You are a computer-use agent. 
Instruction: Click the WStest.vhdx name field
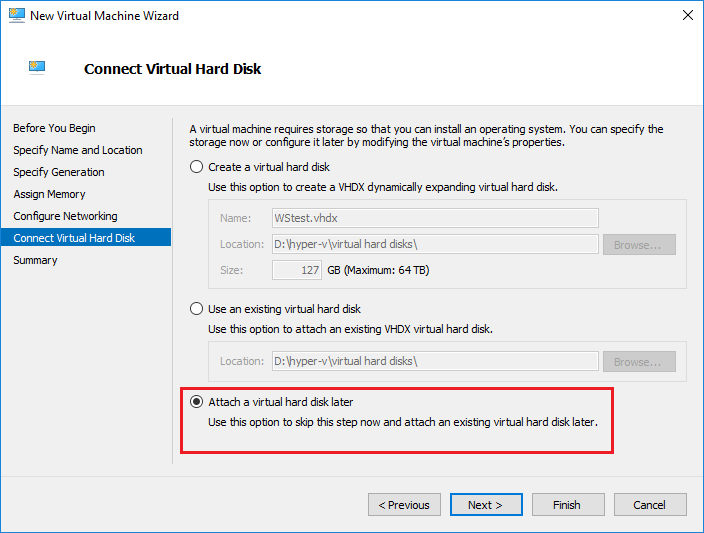point(435,218)
